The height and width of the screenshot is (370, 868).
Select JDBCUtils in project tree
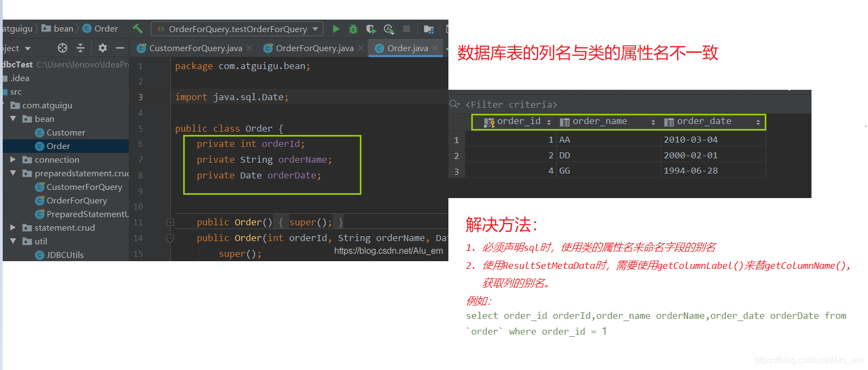(65, 255)
